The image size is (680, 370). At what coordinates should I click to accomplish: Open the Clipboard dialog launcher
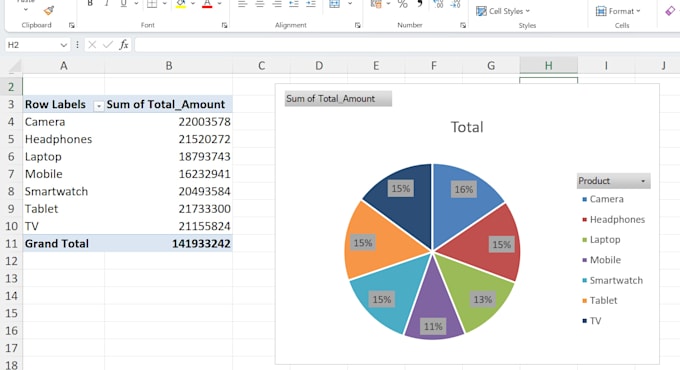click(x=72, y=26)
